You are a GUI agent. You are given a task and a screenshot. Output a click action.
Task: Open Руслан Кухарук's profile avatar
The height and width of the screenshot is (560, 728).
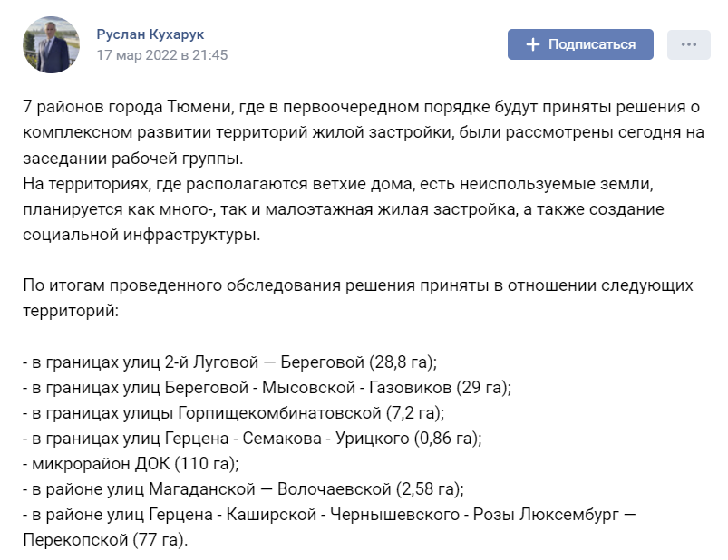click(51, 44)
